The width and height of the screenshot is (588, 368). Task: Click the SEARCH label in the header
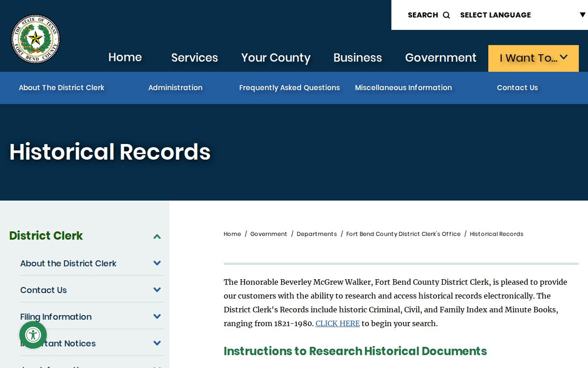point(423,15)
